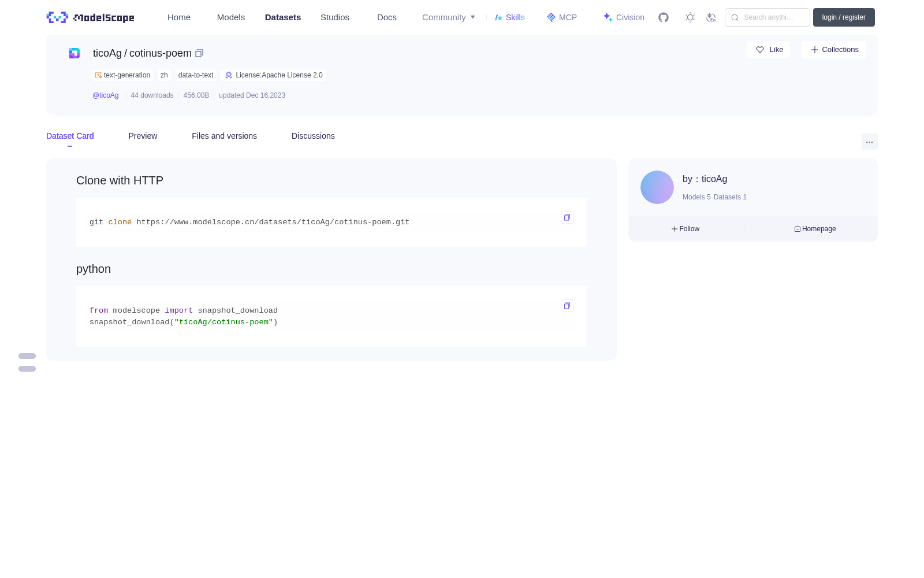Image resolution: width=924 pixels, height=578 pixels.
Task: Click the 'by：ticoAg' author name
Action: pyautogui.click(x=705, y=179)
